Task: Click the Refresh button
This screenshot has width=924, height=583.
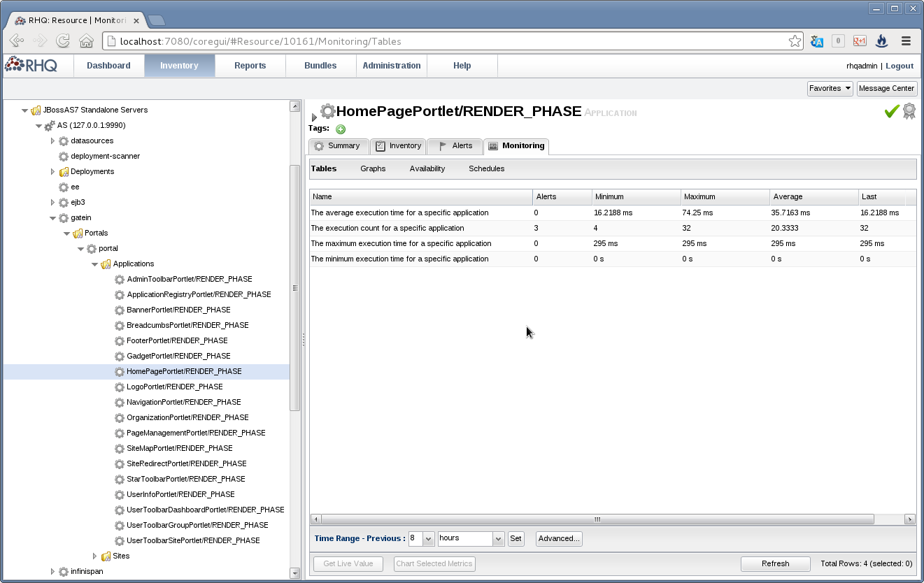Action: [x=776, y=563]
